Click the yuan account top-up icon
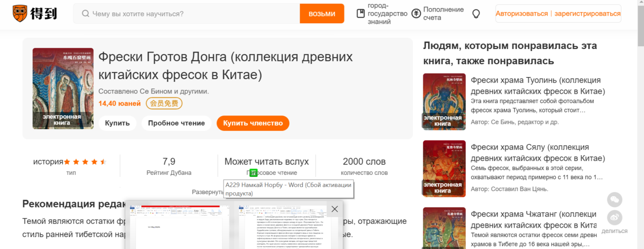The image size is (644, 249). (x=416, y=14)
